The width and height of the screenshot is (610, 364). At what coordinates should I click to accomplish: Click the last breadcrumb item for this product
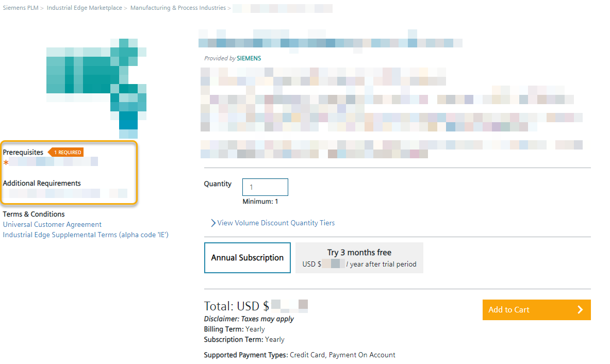tap(282, 8)
